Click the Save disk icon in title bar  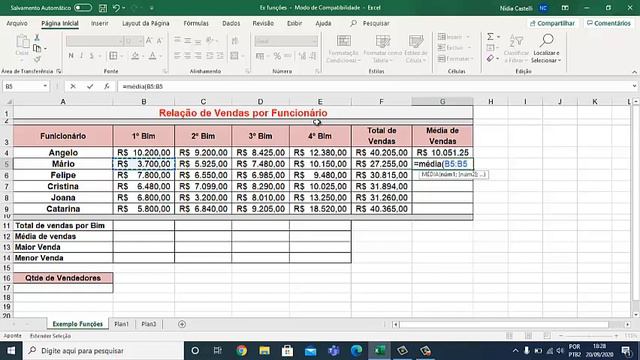coord(103,8)
